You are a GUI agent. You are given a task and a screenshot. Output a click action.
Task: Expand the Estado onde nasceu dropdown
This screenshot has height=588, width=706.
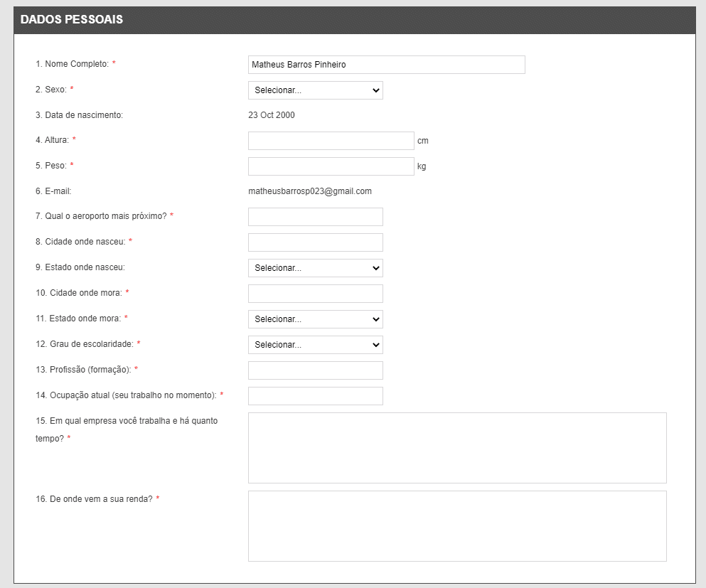point(315,268)
